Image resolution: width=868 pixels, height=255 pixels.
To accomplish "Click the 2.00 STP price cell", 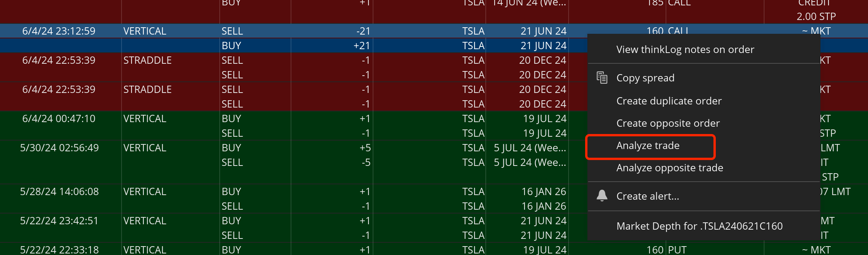I will [816, 17].
